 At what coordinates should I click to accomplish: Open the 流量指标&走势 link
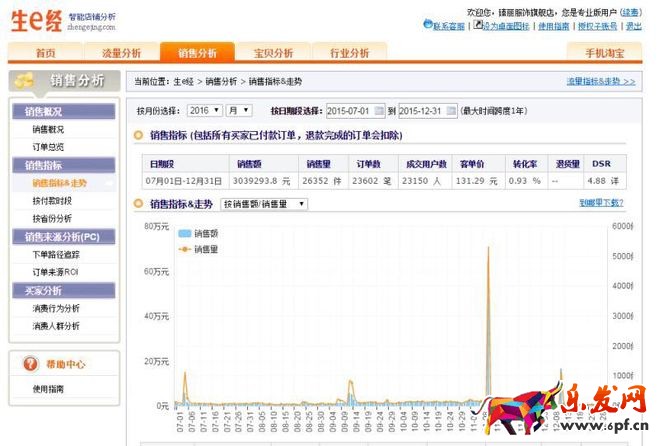tap(600, 81)
